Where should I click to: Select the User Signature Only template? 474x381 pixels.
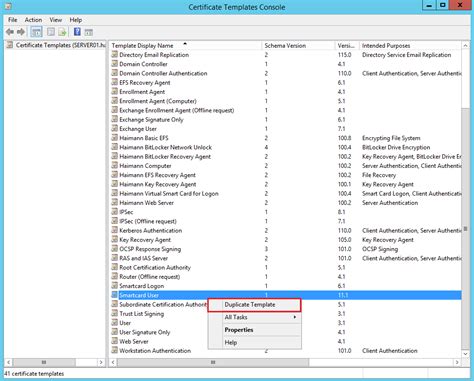[145, 332]
